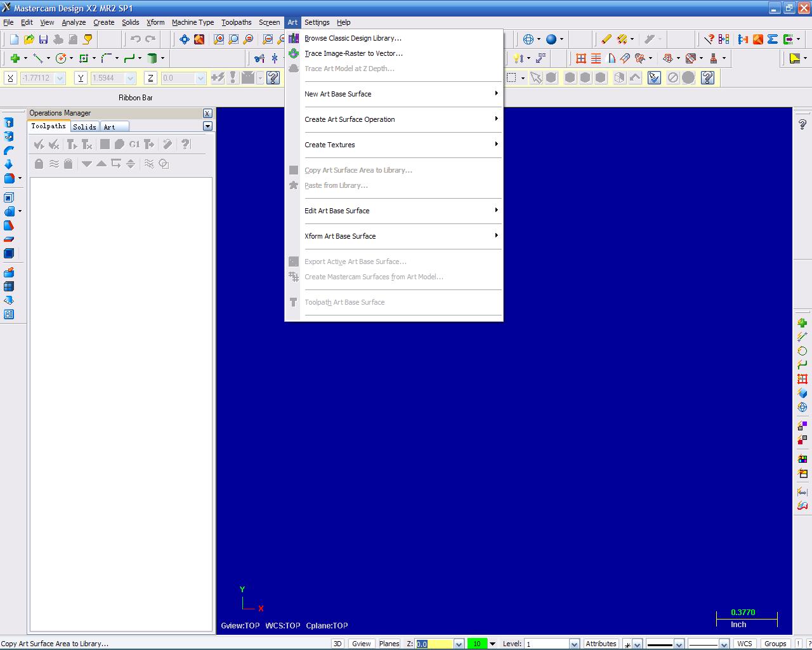The height and width of the screenshot is (650, 812).
Task: Click the green plus icon on right toolbar
Action: point(802,322)
